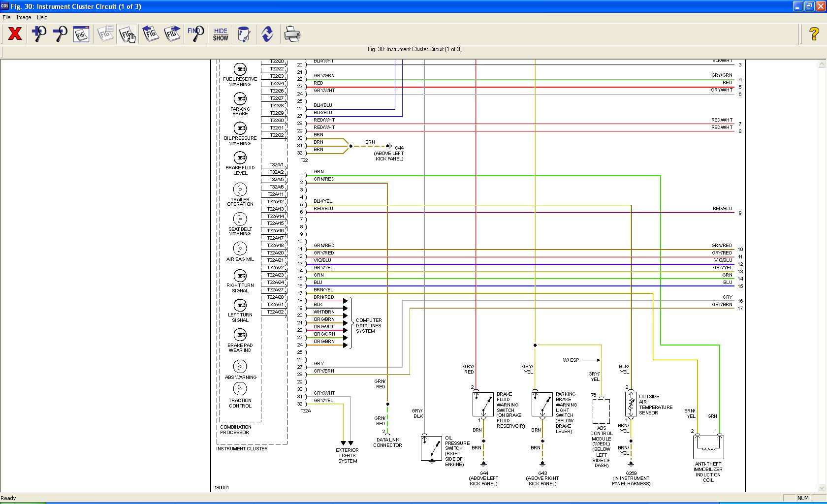Open the Find search tool
Viewport: 827px width, 504px height.
[195, 34]
